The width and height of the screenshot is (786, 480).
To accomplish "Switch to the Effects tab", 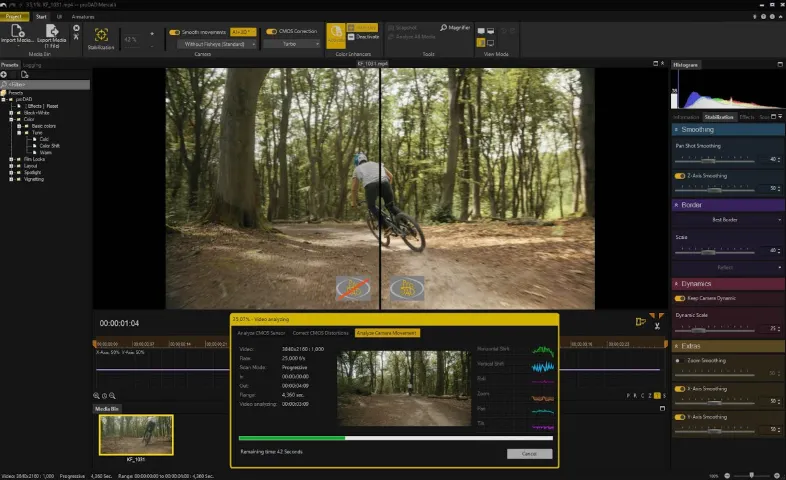I will (x=746, y=117).
